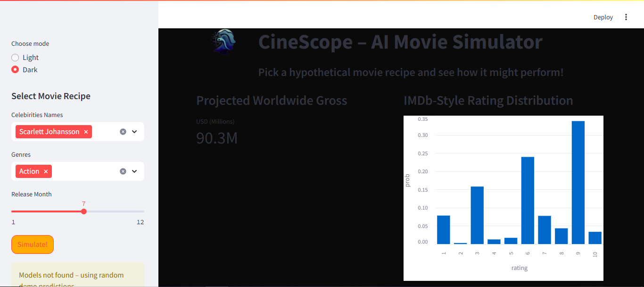Image resolution: width=644 pixels, height=287 pixels.
Task: Click the Models not found warning message
Action: pos(71,275)
